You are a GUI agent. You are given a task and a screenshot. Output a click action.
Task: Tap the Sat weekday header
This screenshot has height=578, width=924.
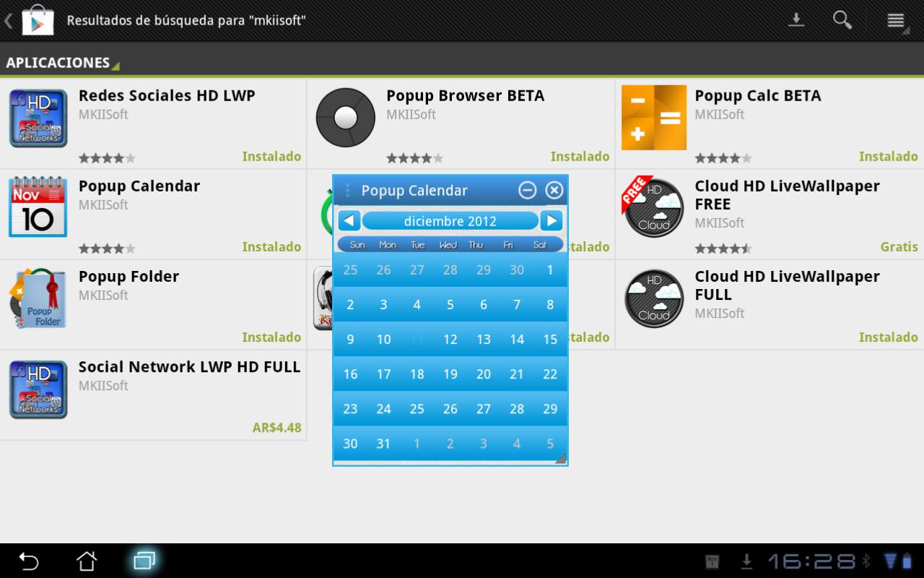click(540, 245)
